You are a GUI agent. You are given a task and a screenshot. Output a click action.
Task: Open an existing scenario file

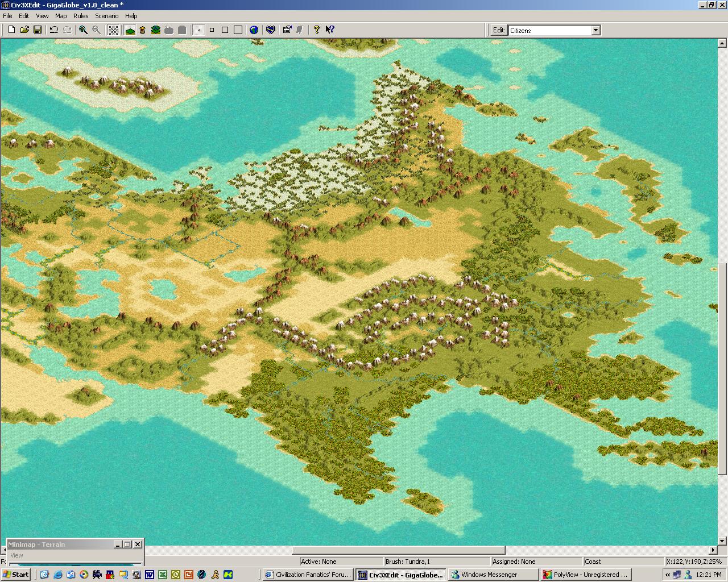coord(24,30)
